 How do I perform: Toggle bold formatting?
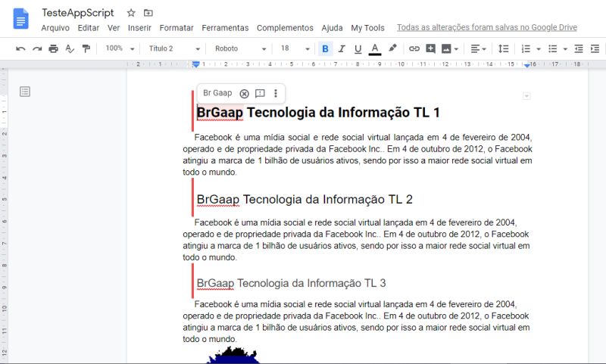[x=325, y=48]
